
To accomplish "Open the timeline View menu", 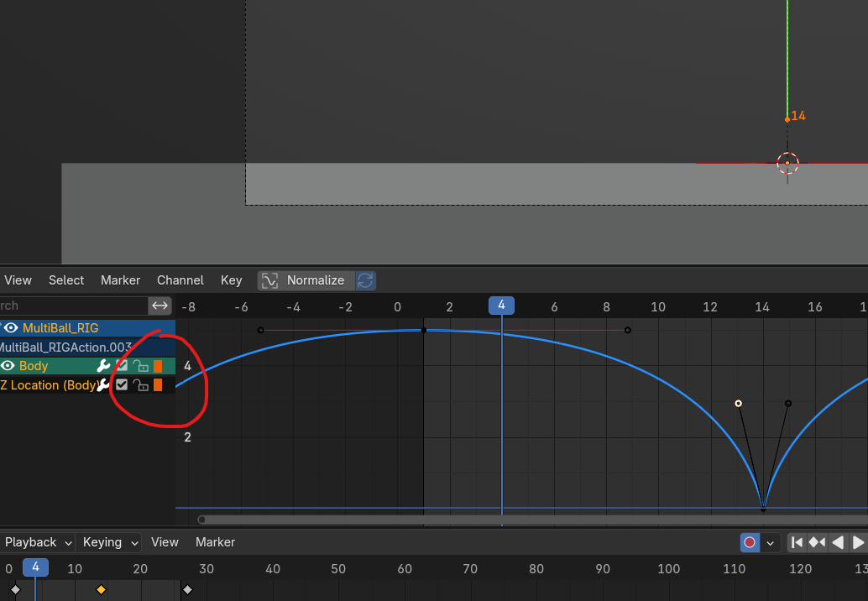I will click(x=165, y=542).
